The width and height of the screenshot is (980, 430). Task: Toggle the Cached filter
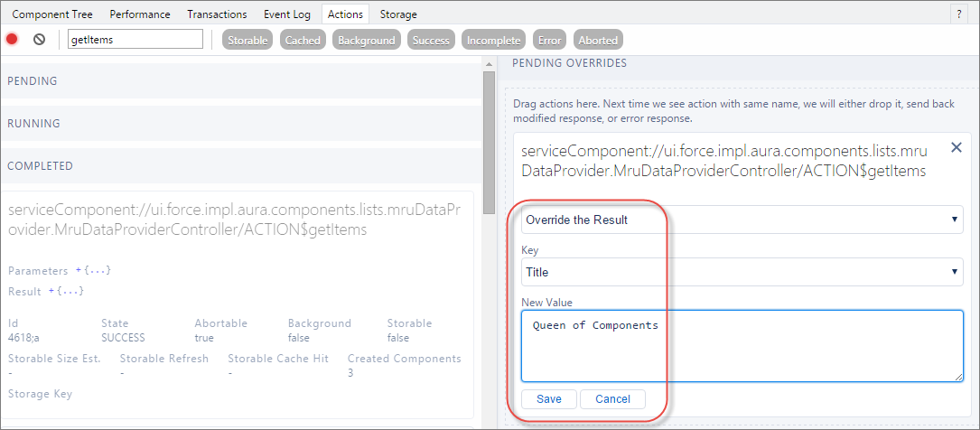[303, 40]
